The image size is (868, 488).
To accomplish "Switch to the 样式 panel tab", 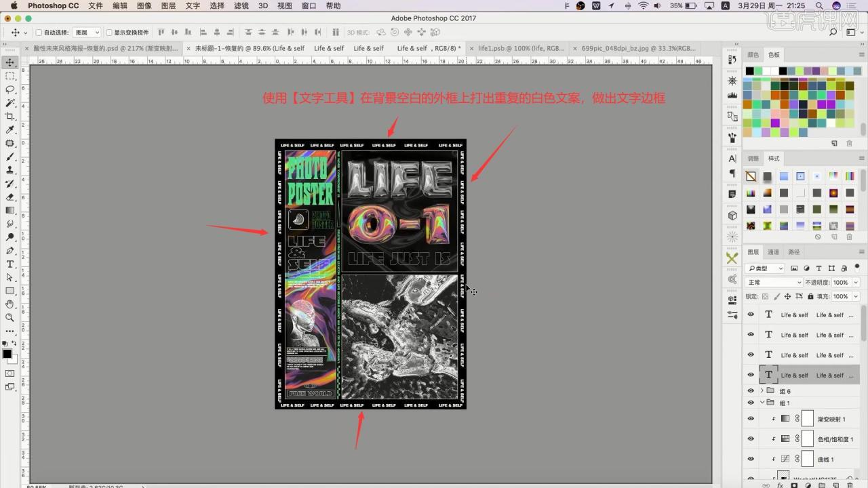I will 774,159.
